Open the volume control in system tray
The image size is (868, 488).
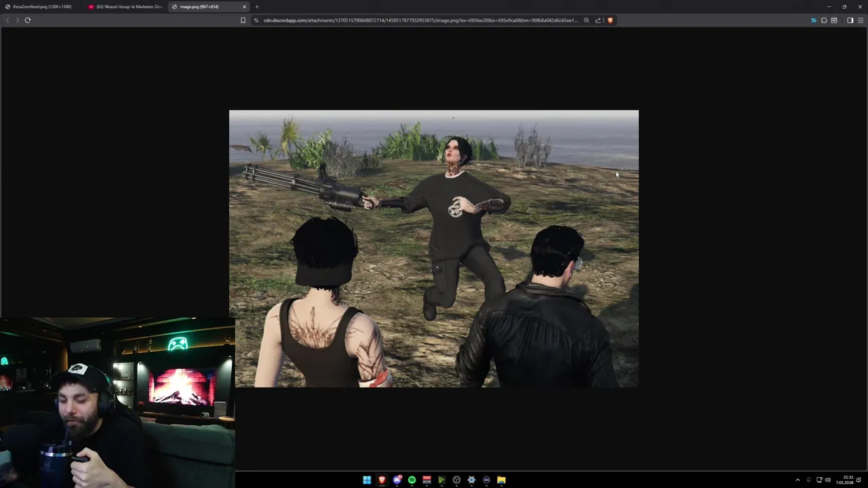[x=828, y=480]
